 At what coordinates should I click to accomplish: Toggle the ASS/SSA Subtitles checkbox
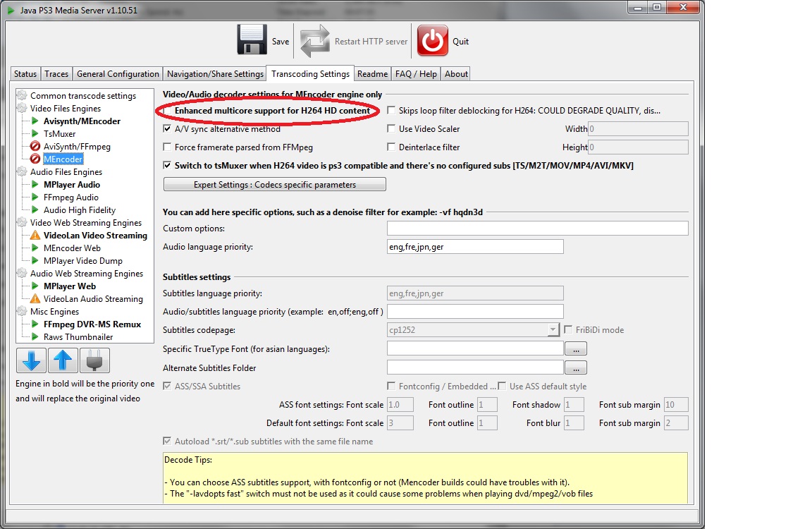click(167, 386)
